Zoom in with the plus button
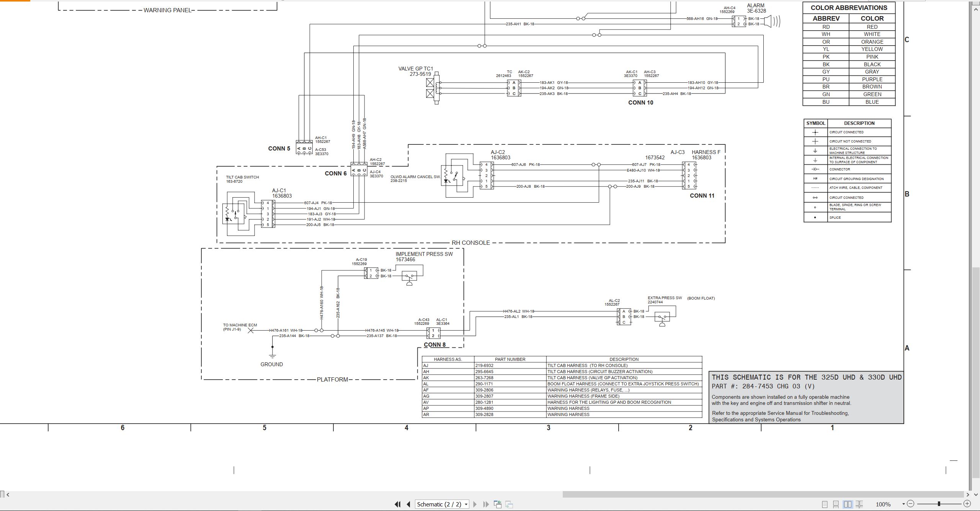This screenshot has width=980, height=511. click(x=967, y=504)
